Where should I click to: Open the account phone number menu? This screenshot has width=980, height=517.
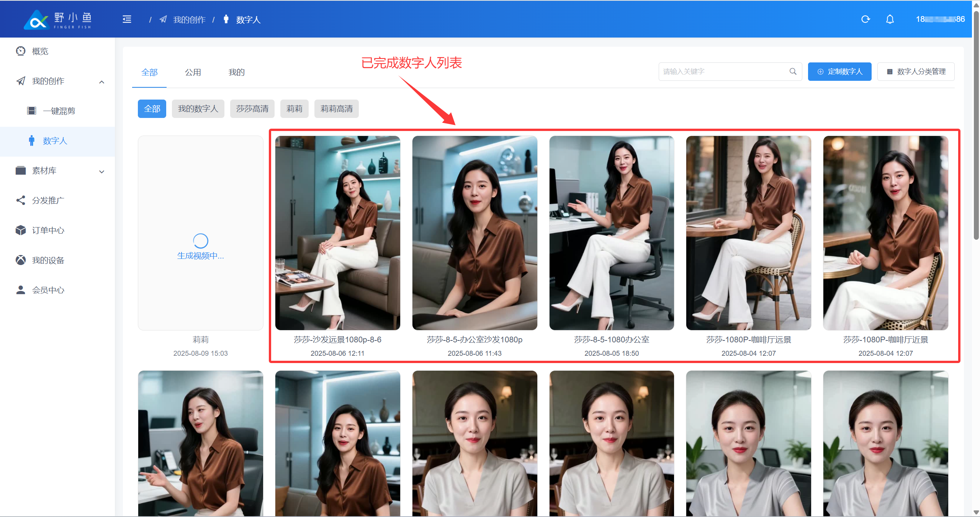pyautogui.click(x=940, y=19)
